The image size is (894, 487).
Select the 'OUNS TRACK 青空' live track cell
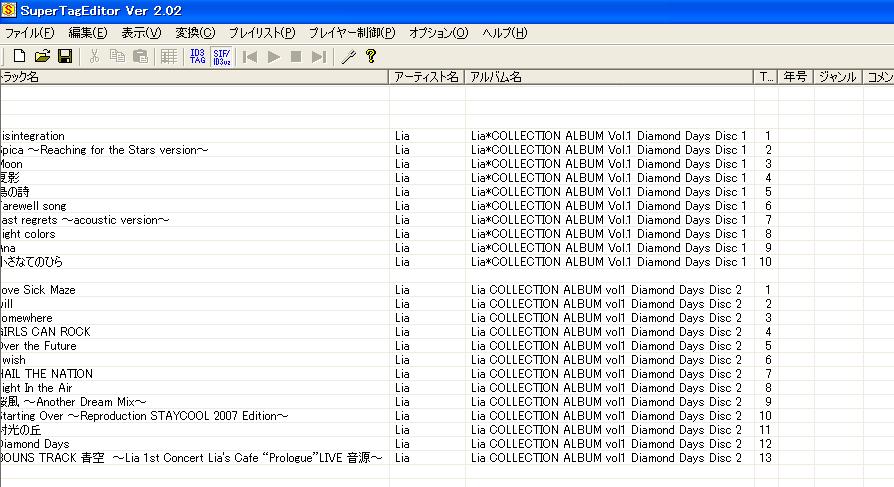click(x=194, y=458)
